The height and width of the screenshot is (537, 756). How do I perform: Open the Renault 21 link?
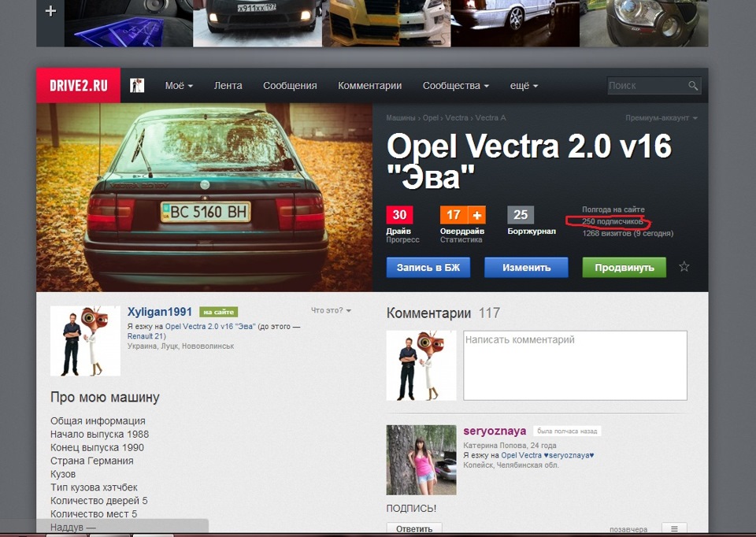146,336
